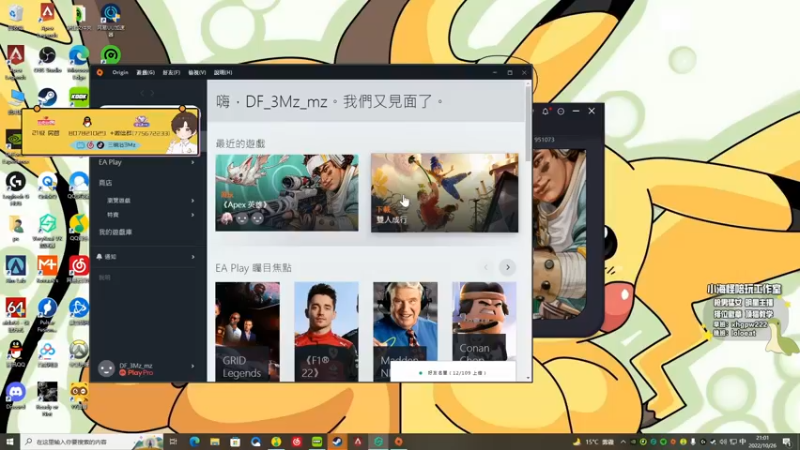The image size is (800, 450).
Task: Click the notification bell icon in Origin sidebar
Action: [99, 257]
